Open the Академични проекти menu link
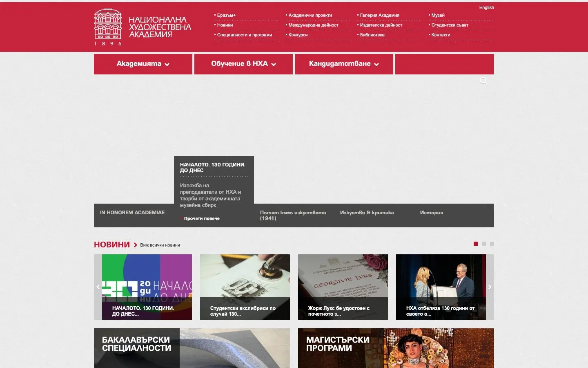 coord(310,16)
